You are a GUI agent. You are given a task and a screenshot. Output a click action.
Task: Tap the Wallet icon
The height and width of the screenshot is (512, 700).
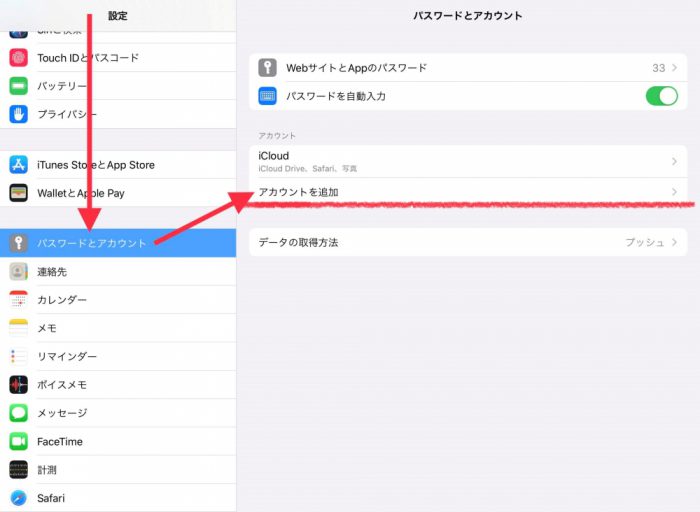point(18,193)
